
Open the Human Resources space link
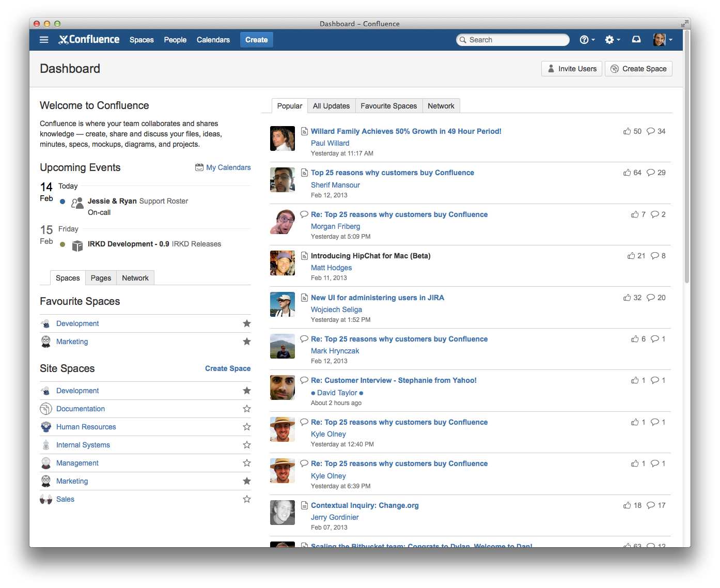pyautogui.click(x=86, y=427)
